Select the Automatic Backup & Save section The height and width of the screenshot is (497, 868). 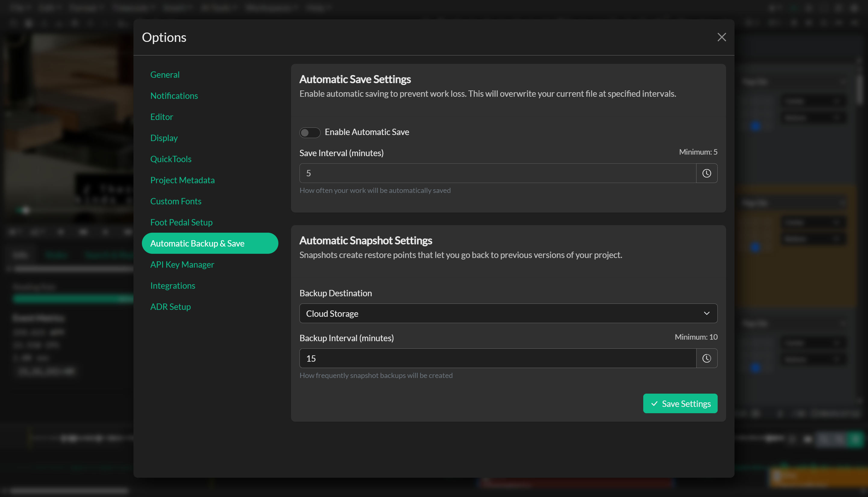(198, 243)
